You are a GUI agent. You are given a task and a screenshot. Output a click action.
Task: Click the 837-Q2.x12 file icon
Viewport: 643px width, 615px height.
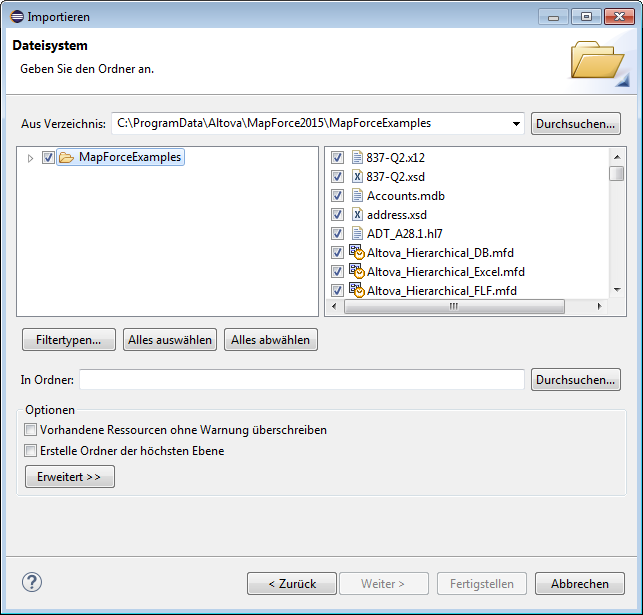[357, 157]
